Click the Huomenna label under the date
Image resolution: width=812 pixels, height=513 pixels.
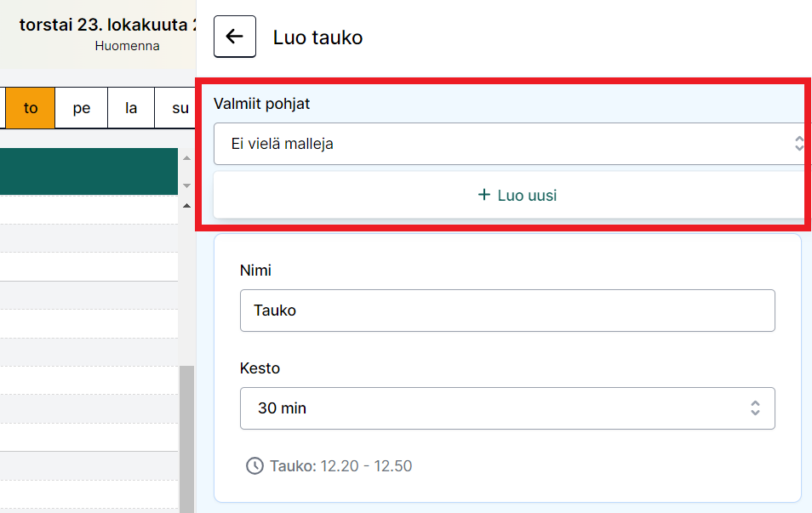[127, 46]
